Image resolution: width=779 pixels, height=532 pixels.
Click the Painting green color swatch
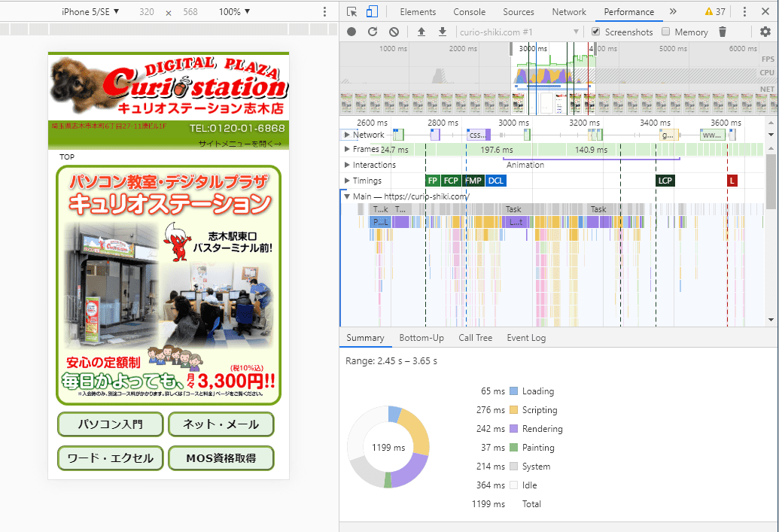[x=514, y=448]
